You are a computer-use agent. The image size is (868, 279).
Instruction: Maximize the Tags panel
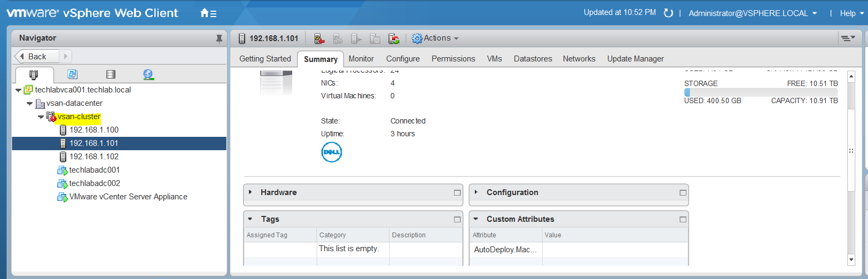click(457, 220)
